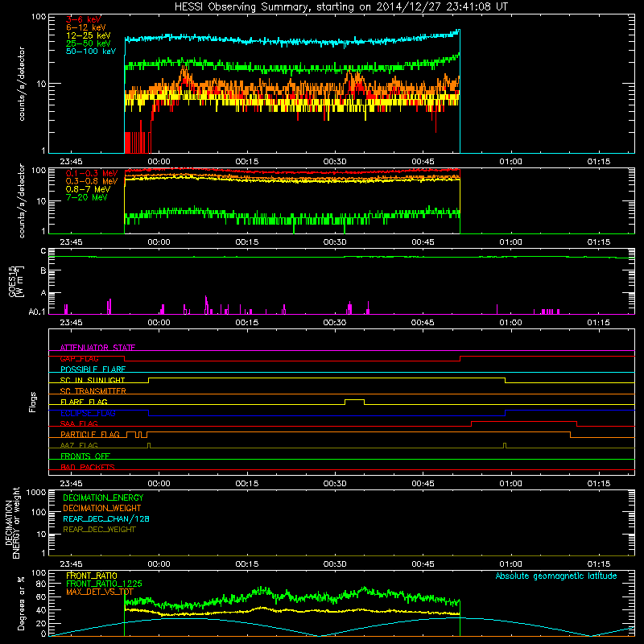
Task: Pick the FLARE_FLAG label
Action: coord(84,402)
